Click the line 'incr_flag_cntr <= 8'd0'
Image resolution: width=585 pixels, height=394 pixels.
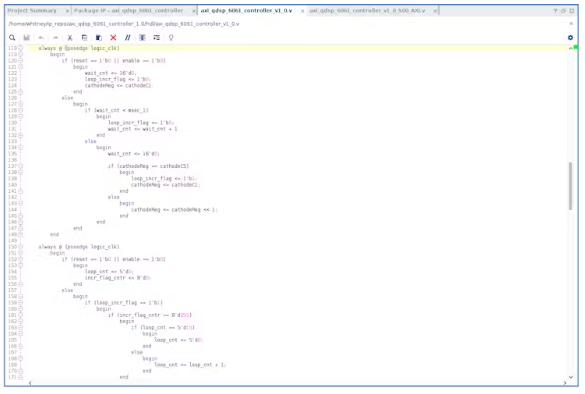pos(118,278)
